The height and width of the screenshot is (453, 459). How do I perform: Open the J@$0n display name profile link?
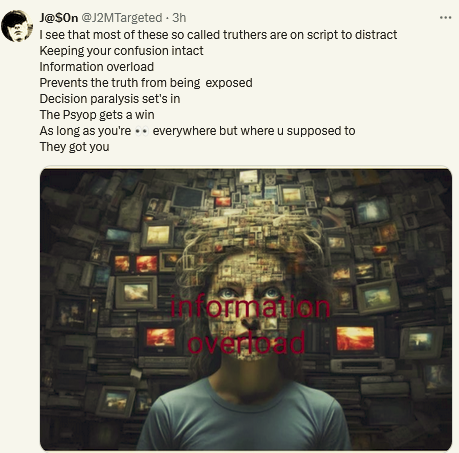coord(59,18)
